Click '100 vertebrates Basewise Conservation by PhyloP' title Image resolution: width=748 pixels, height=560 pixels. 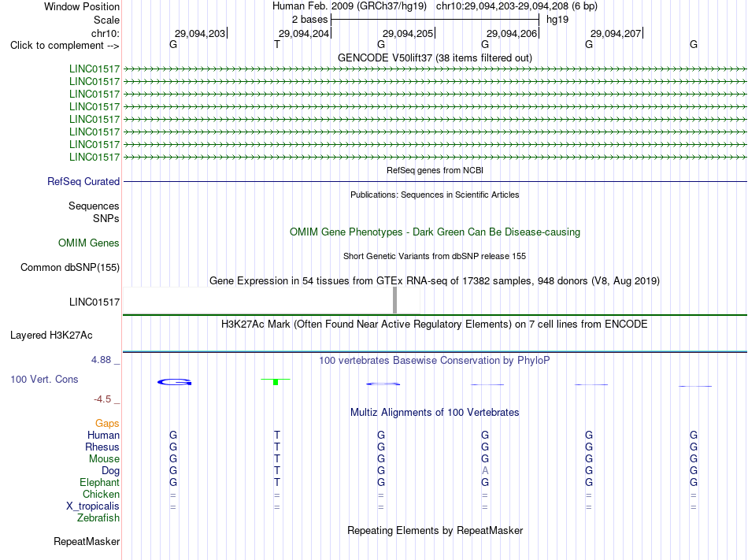point(435,360)
